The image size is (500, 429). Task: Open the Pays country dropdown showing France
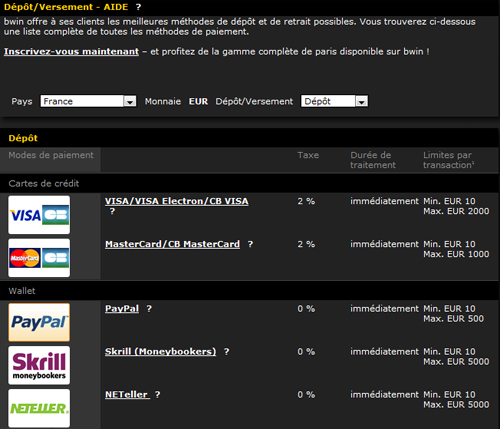coord(88,101)
